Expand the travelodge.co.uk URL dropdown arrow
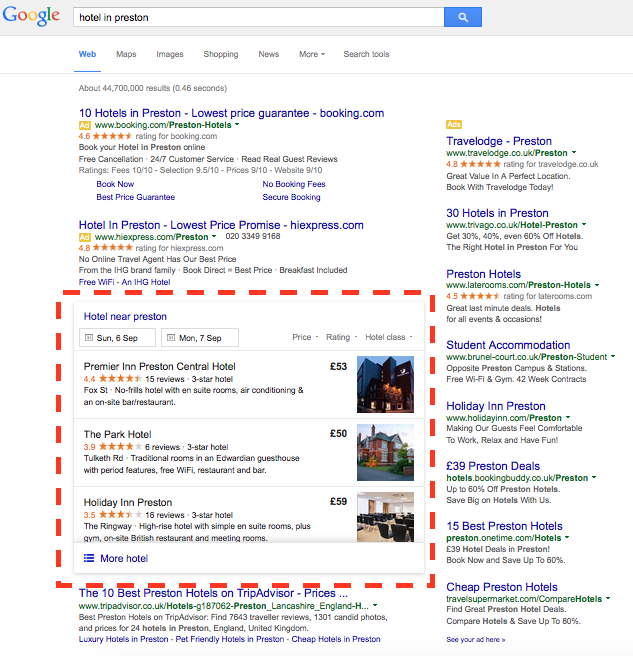Image resolution: width=633 pixels, height=656 pixels. pos(574,152)
